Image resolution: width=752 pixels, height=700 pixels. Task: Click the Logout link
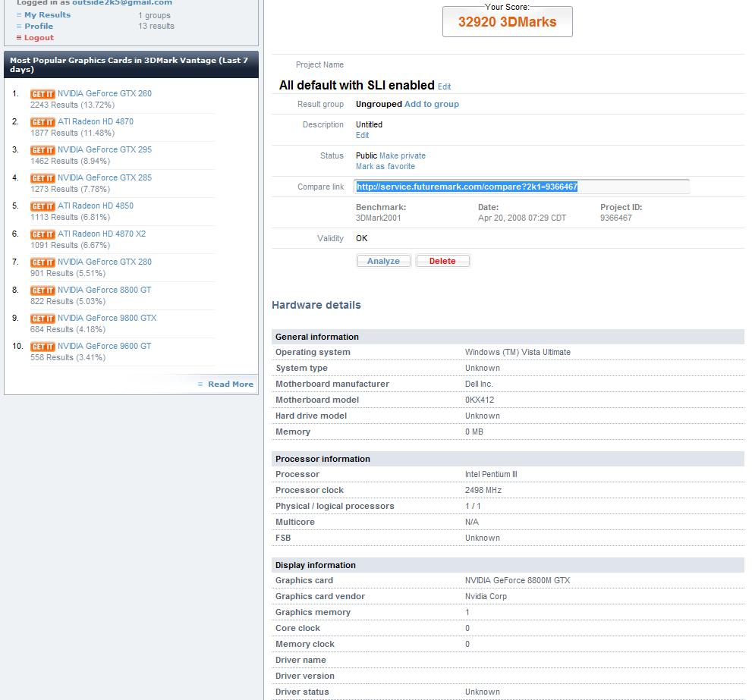coord(39,38)
